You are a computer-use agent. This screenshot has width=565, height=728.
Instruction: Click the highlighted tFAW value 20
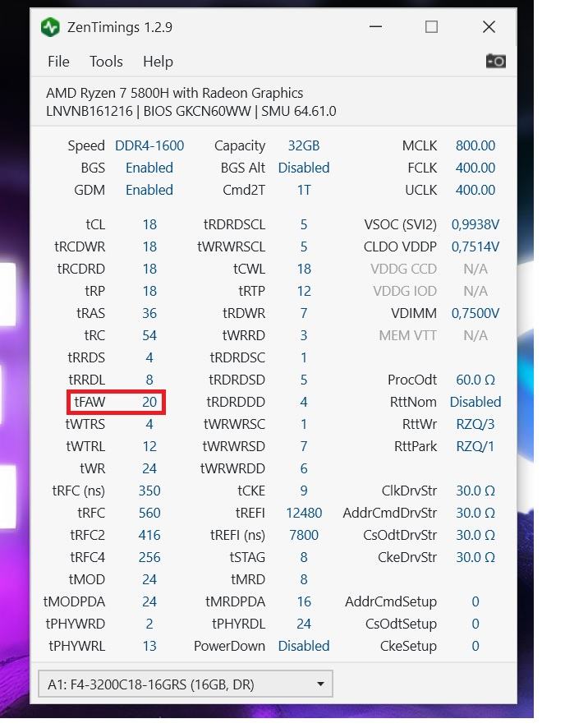pyautogui.click(x=149, y=402)
